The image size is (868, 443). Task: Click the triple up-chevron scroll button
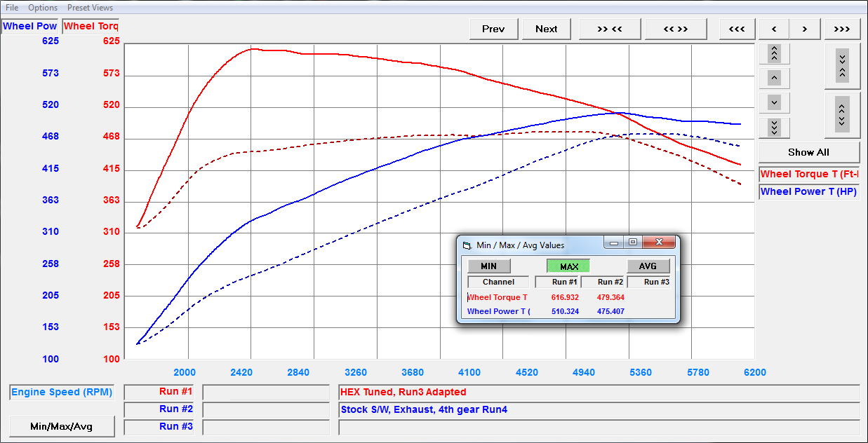(x=774, y=54)
